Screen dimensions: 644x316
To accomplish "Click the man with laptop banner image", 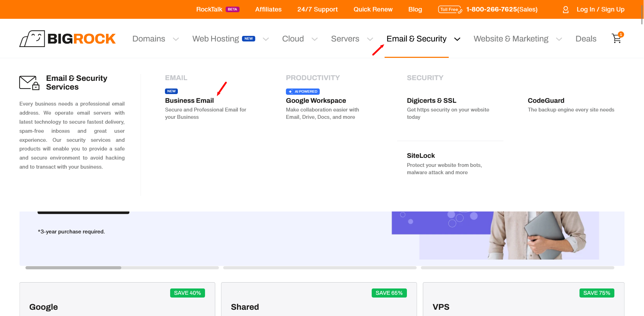I will coord(537,235).
